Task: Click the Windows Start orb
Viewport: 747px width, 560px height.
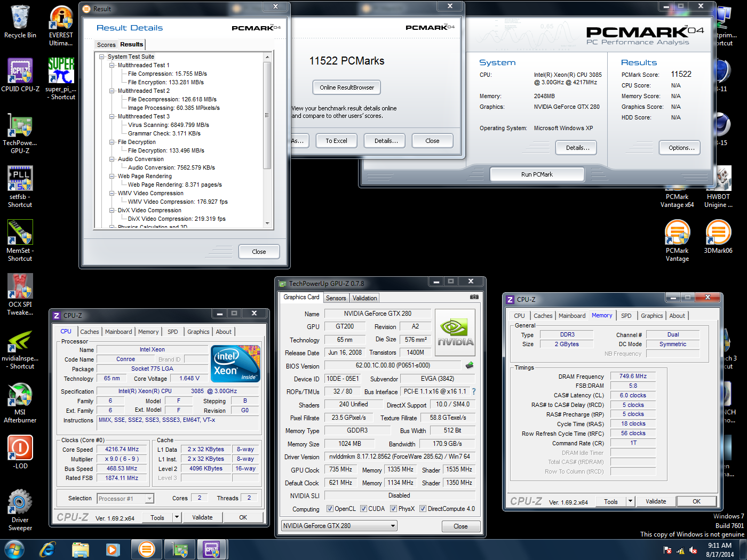Action: 14,549
